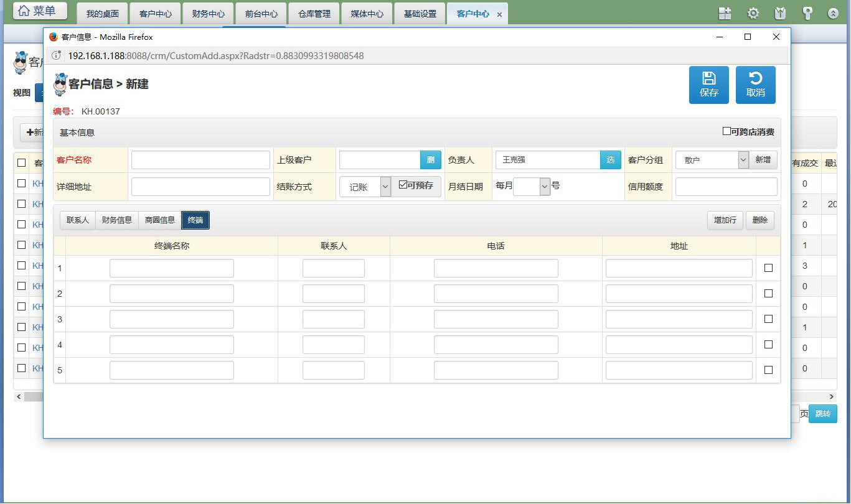Click the key password icon in the top bar
The height and width of the screenshot is (504, 851).
pos(807,13)
